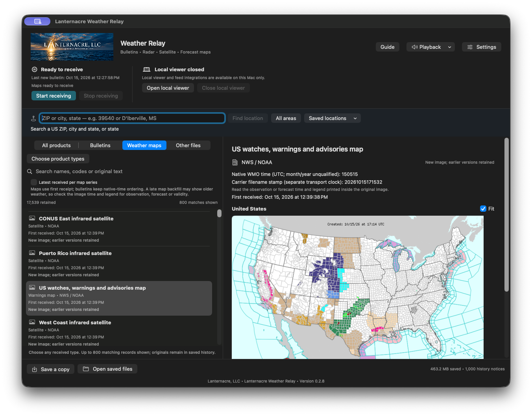The image size is (532, 416).
Task: Enable Latest received per map series checkbox
Action: 34,182
